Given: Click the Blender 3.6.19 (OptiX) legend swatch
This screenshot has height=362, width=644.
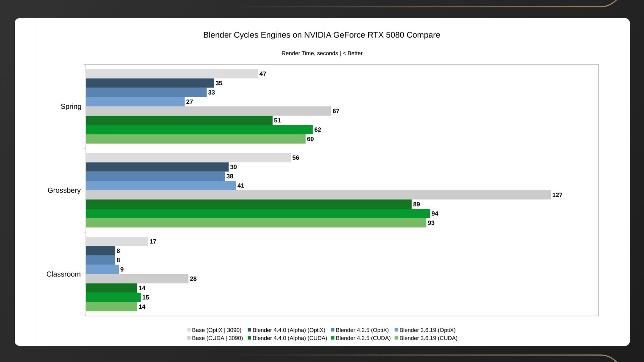Looking at the screenshot, I should (x=396, y=330).
